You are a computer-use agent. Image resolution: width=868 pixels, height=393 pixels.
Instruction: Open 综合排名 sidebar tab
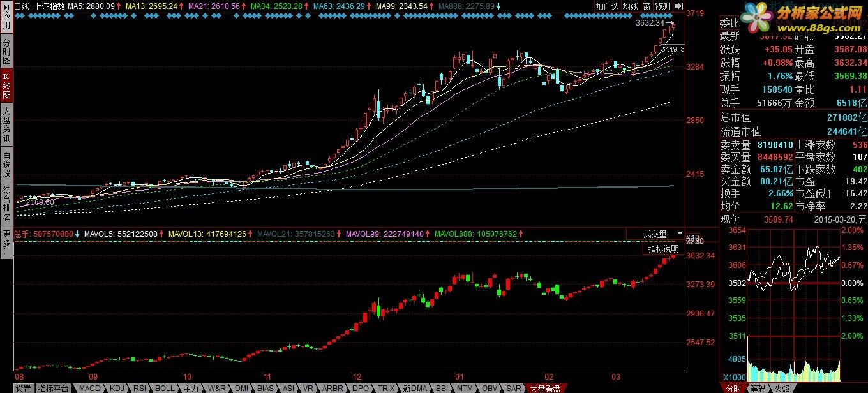click(6, 203)
